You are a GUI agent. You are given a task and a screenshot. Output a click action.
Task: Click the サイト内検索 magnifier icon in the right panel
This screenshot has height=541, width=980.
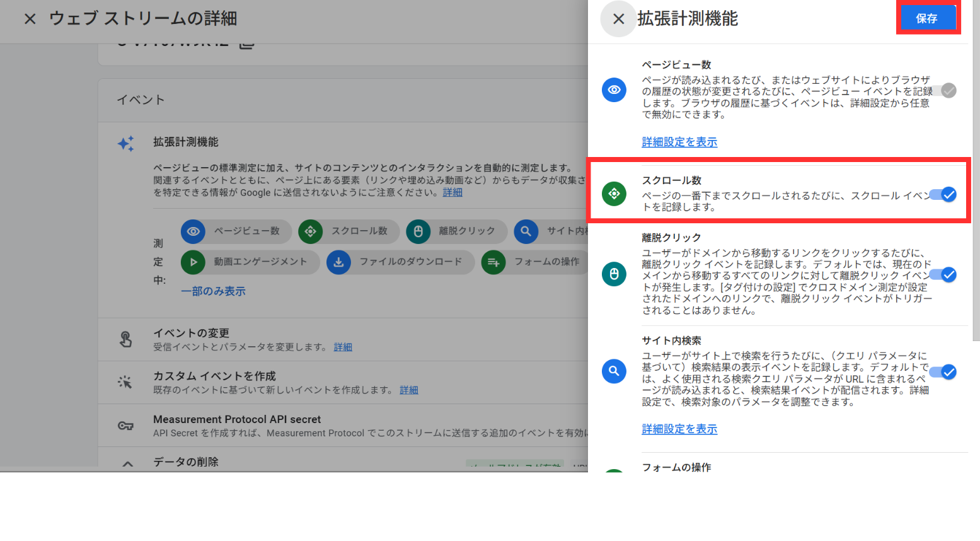(x=614, y=371)
